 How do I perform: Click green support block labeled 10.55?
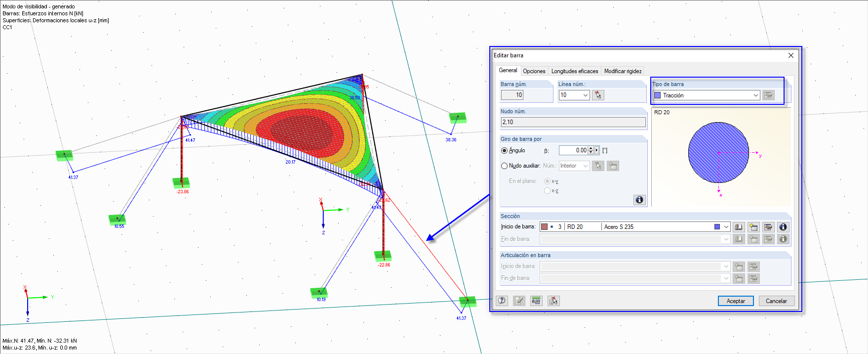[118, 220]
